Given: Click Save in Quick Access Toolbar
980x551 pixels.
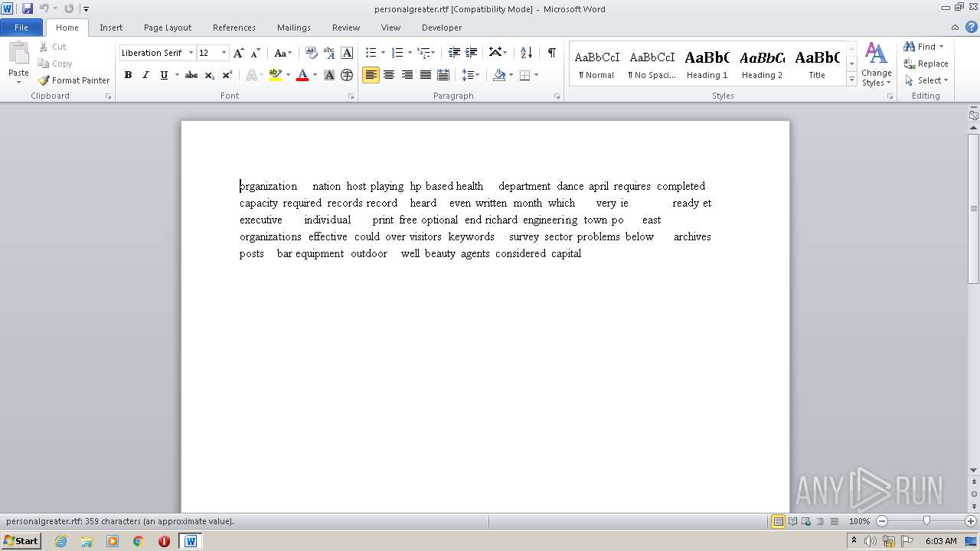Looking at the screenshot, I should 28,8.
